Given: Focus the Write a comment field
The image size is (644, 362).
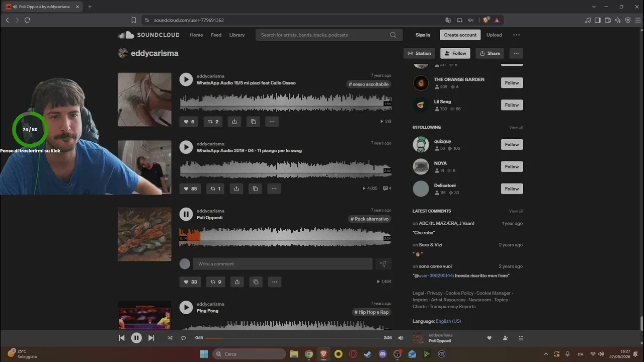Looking at the screenshot, I should [x=283, y=264].
